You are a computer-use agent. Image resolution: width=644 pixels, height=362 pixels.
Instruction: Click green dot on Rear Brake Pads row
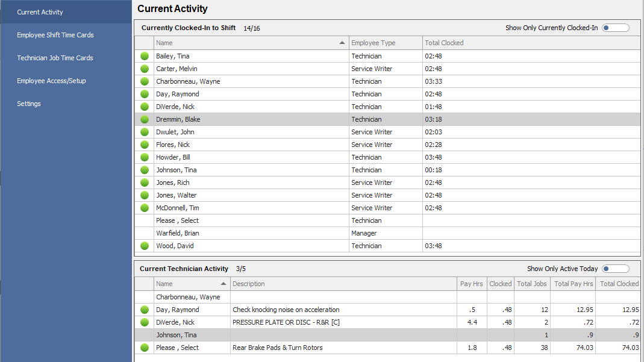[x=145, y=348]
